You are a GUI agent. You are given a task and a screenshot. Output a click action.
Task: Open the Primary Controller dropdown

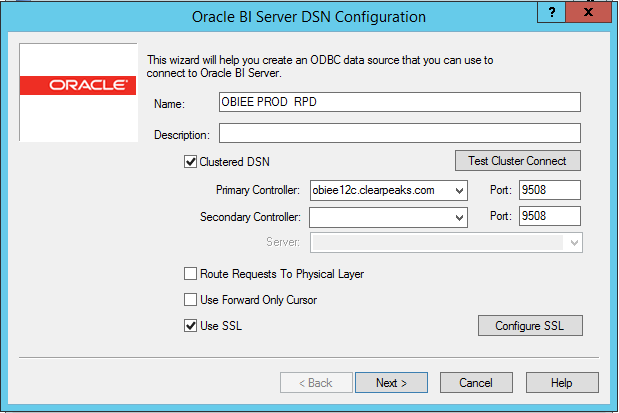point(459,191)
